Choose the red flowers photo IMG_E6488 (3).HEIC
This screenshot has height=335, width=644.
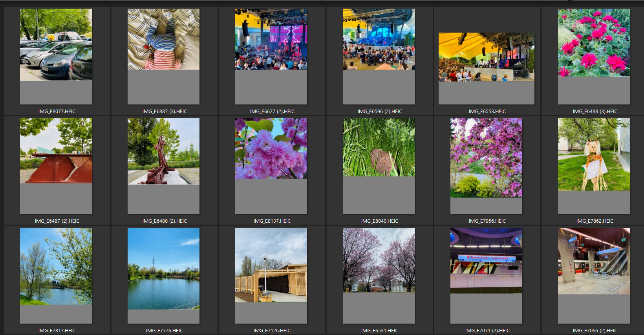pos(594,42)
